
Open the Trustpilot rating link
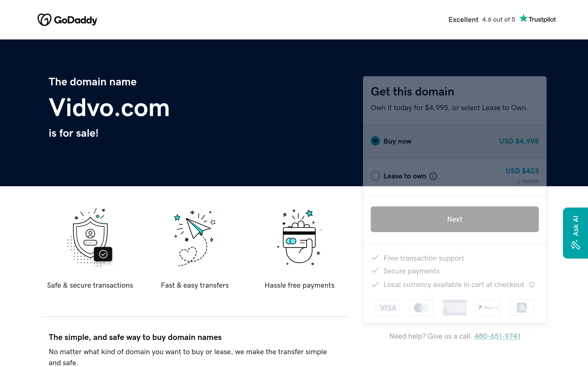(x=502, y=19)
